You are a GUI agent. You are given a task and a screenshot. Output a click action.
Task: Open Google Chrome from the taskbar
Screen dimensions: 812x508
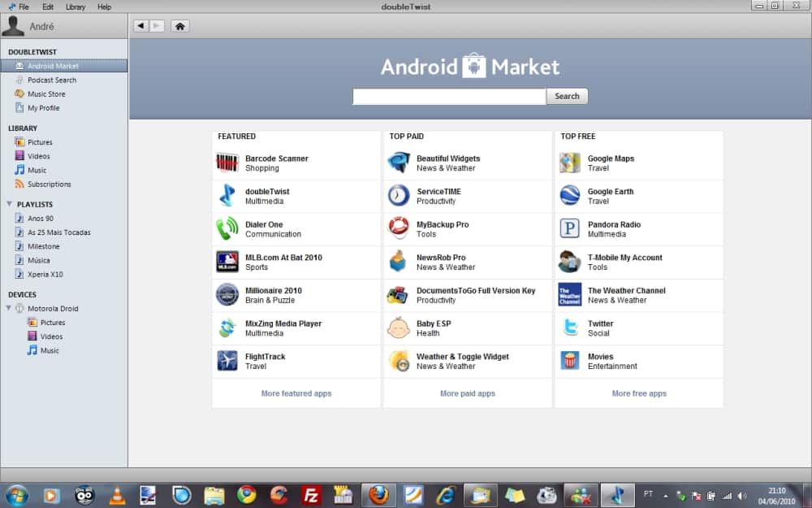247,496
